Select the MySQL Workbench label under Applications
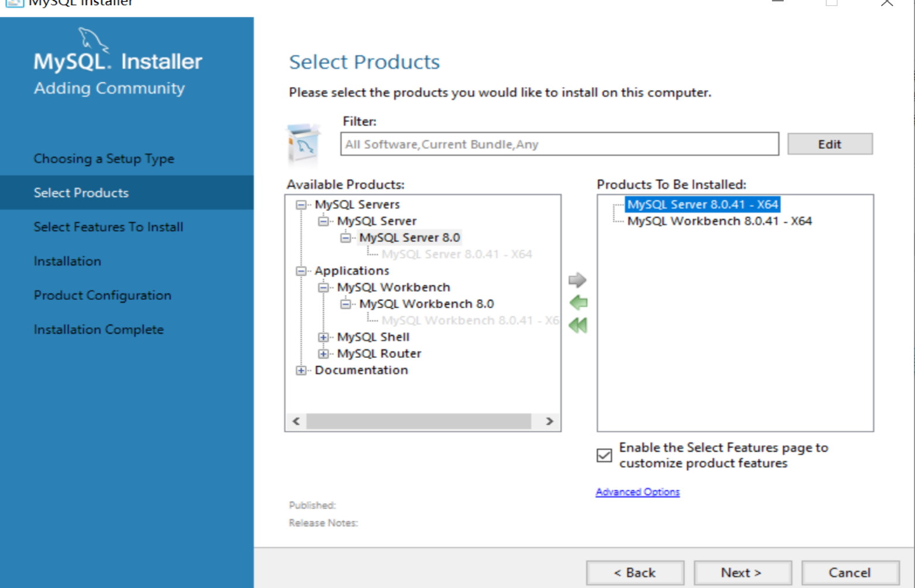 click(x=394, y=287)
